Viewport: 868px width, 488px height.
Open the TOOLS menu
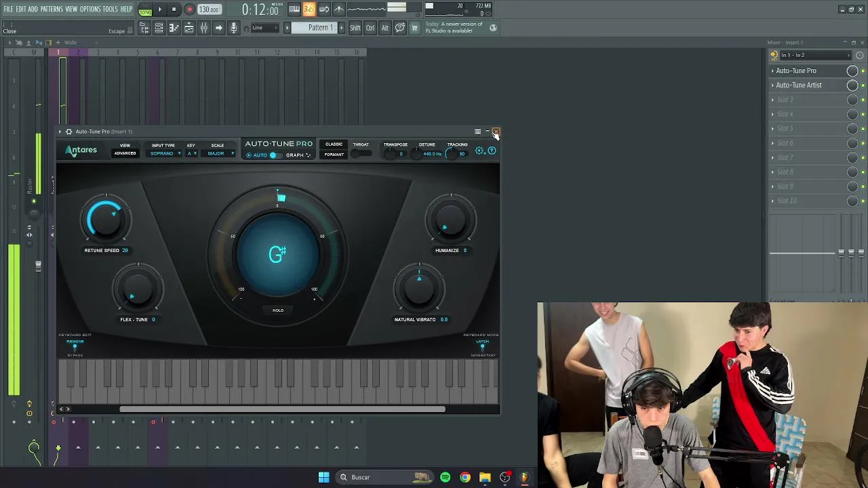pos(110,9)
